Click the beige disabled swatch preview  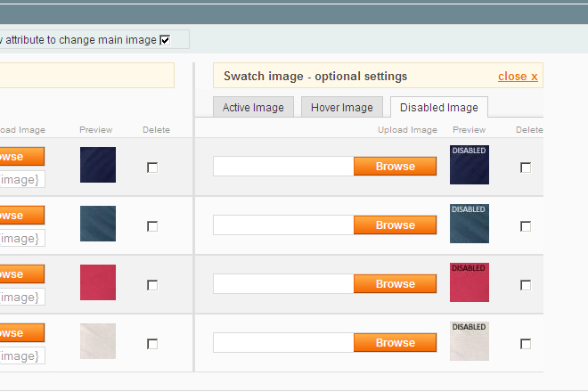pyautogui.click(x=469, y=341)
